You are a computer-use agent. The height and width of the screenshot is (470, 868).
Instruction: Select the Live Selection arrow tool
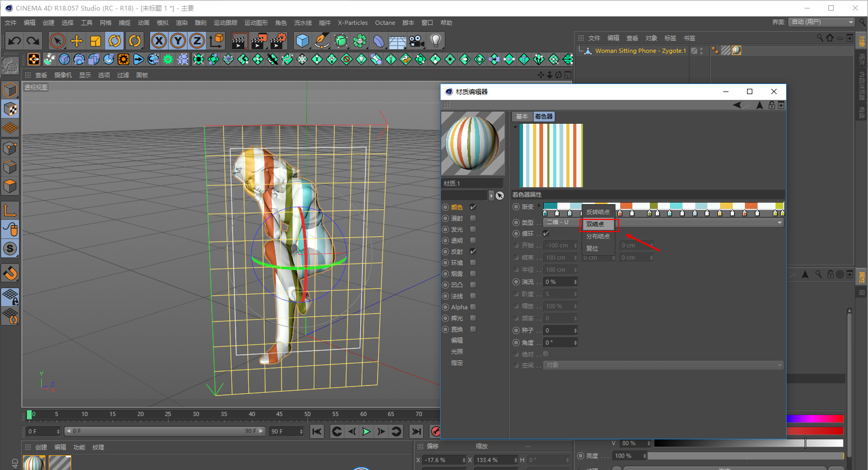pos(58,41)
